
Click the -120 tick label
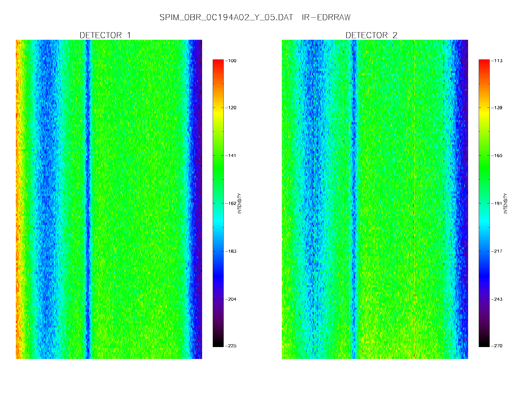pyautogui.click(x=231, y=108)
